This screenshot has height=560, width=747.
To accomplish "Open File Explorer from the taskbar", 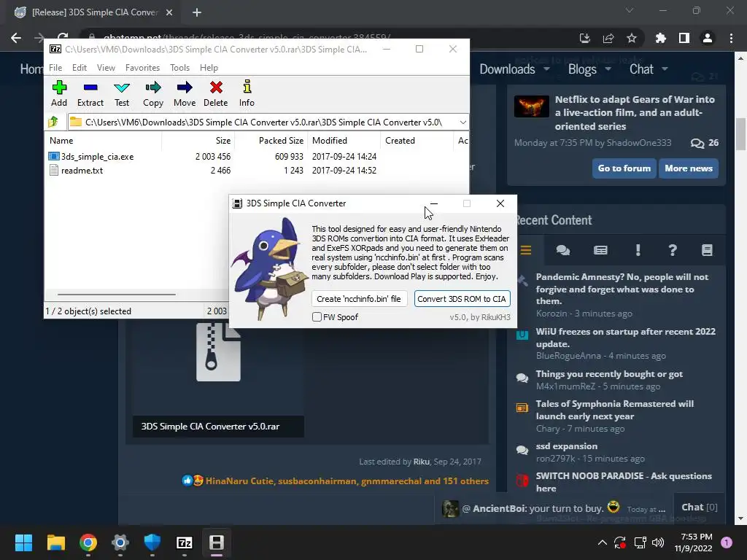I will 55,542.
